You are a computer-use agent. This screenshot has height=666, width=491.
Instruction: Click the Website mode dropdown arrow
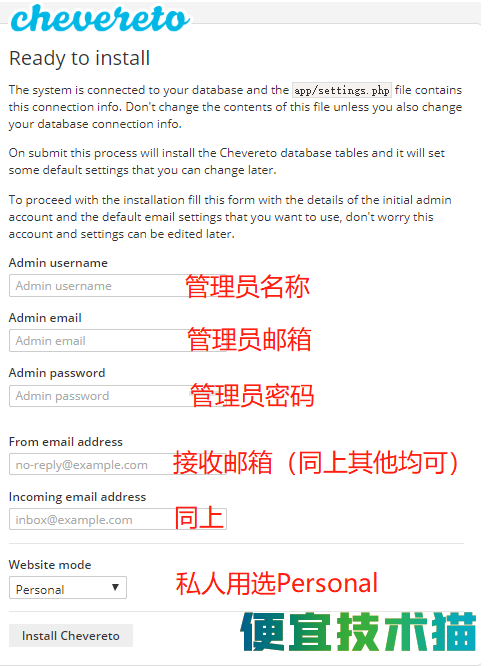[115, 587]
